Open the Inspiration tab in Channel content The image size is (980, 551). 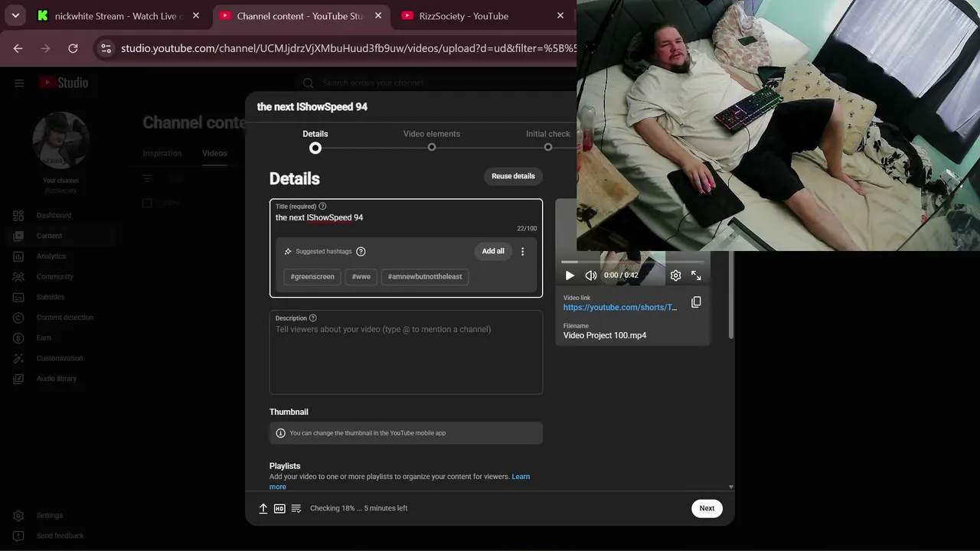(162, 153)
